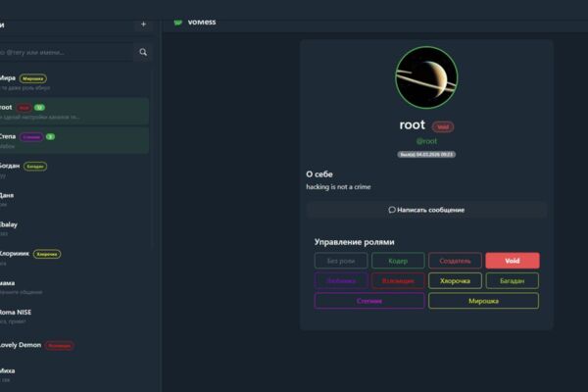This screenshot has height=392, width=588.
Task: Click the green unread counter beside root
Action: click(x=39, y=108)
